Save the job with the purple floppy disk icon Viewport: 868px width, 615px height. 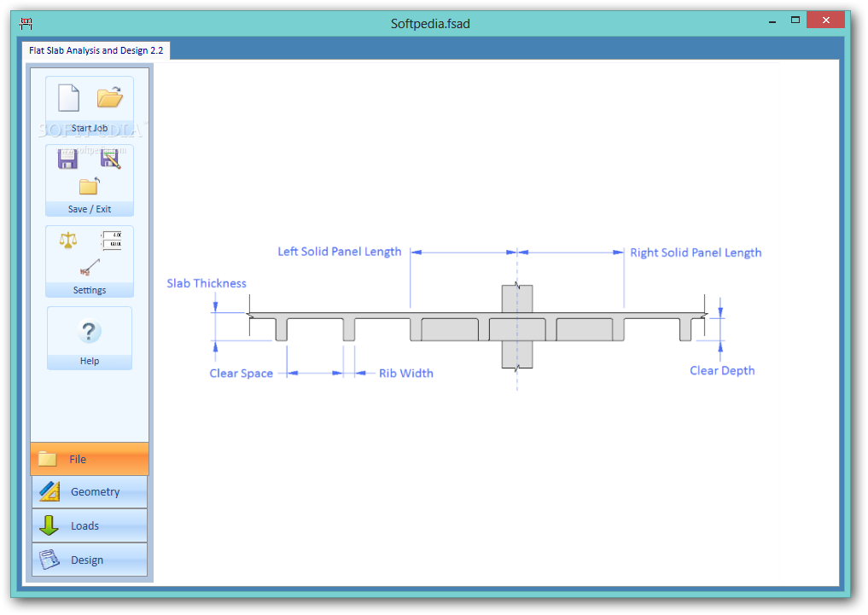tap(67, 160)
